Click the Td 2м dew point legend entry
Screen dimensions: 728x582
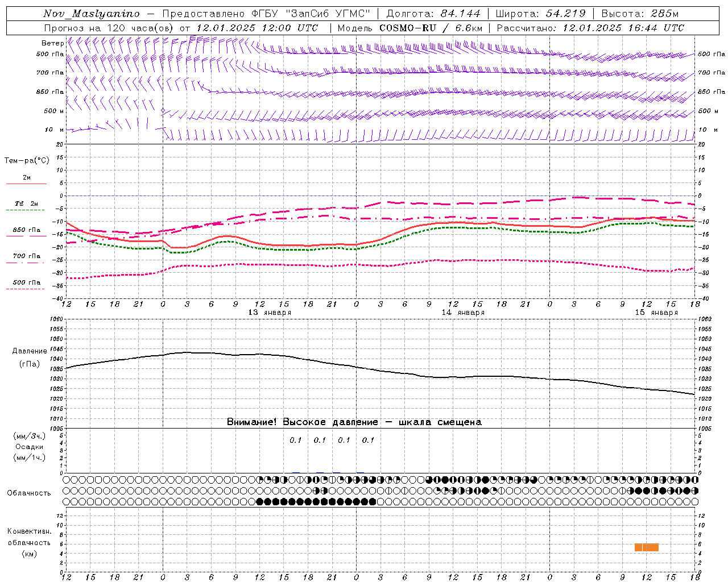coord(27,203)
